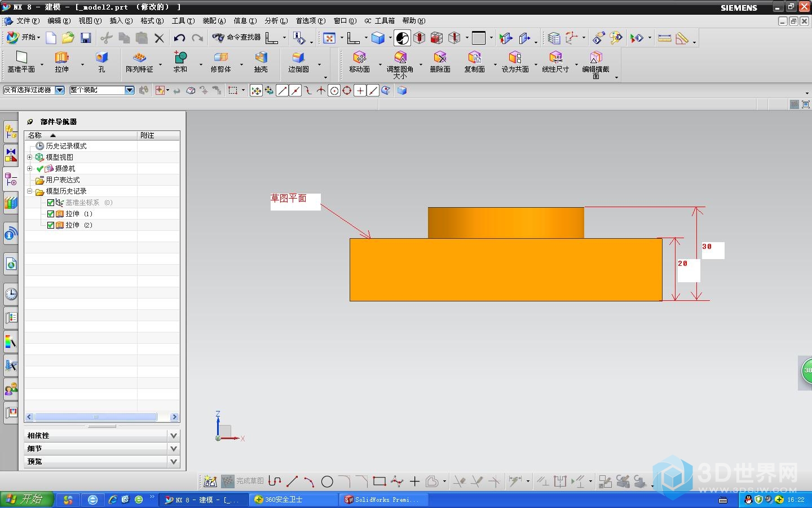This screenshot has width=812, height=508.
Task: Open the History clock sidebar tab
Action: 11,294
